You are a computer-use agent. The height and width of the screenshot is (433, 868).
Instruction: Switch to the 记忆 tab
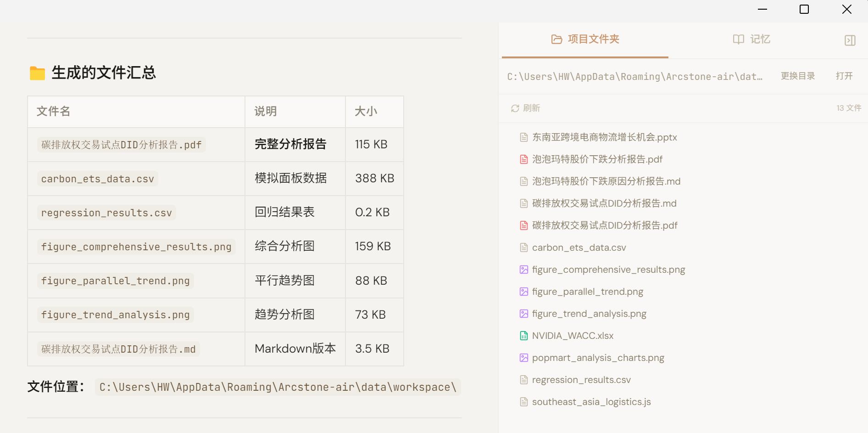click(x=751, y=39)
